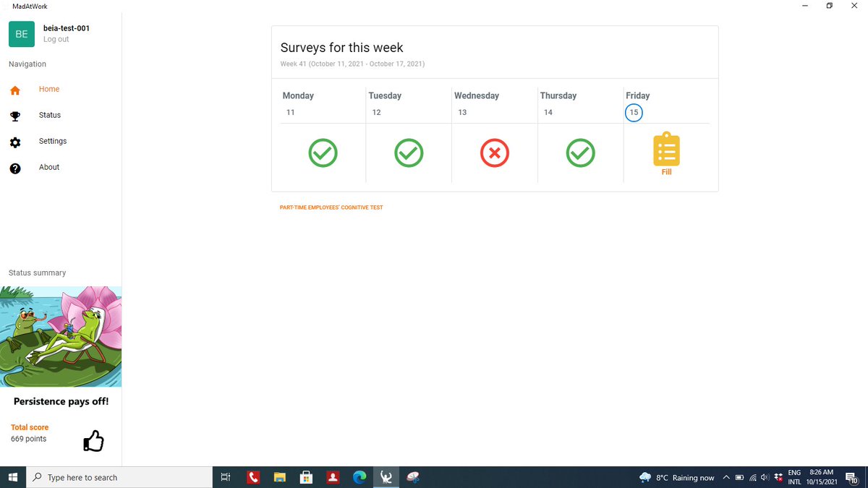
Task: Click the ENG INTL language indicator
Action: [794, 477]
